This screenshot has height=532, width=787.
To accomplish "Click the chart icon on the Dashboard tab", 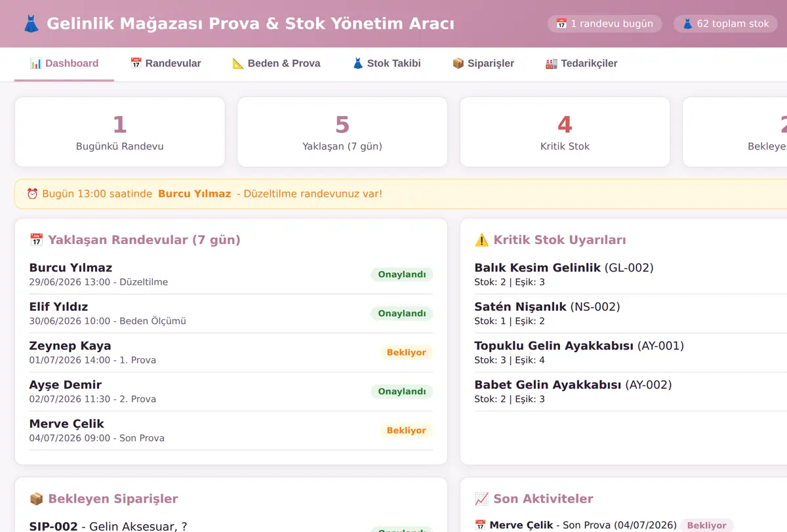I will tap(36, 64).
